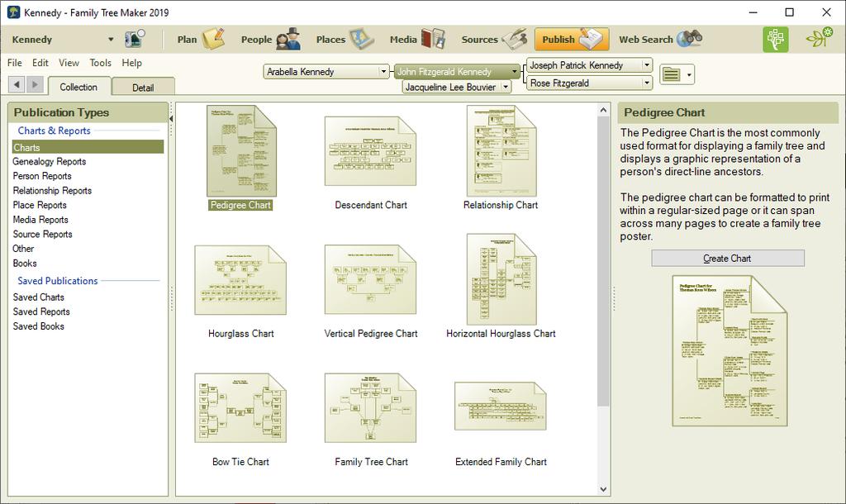Open the Web Search binoculars icon
This screenshot has width=846, height=504.
[690, 39]
